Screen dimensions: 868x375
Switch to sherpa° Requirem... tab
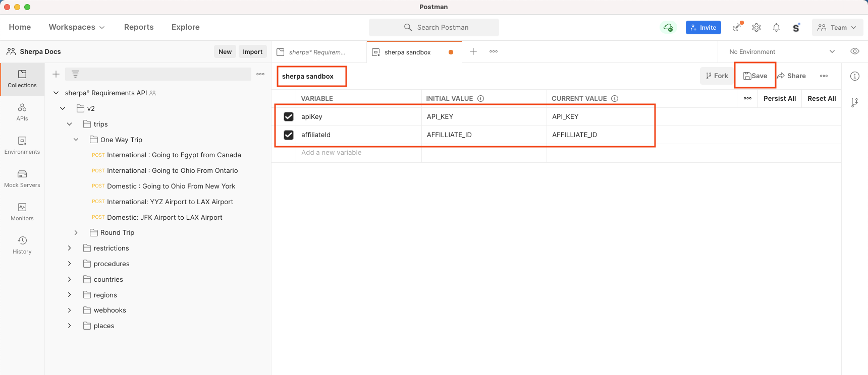317,52
